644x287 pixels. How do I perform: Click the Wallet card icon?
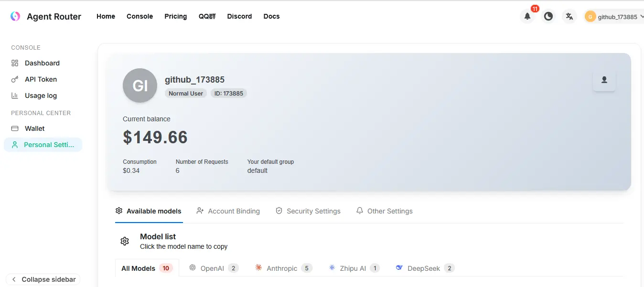15,128
